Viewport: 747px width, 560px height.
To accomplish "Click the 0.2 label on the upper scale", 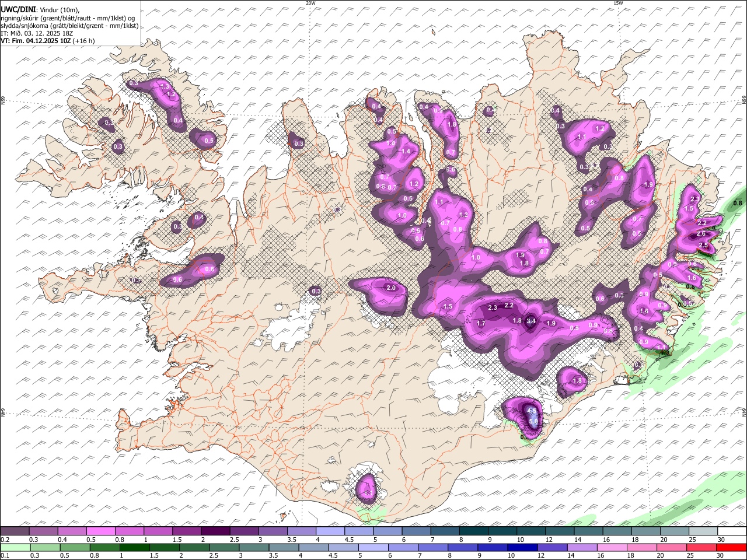I will tap(5, 540).
